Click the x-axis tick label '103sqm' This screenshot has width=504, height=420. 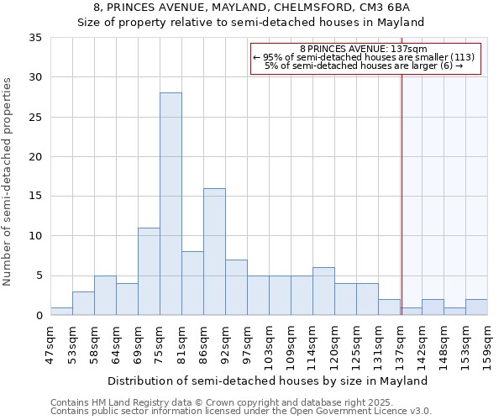[269, 349]
